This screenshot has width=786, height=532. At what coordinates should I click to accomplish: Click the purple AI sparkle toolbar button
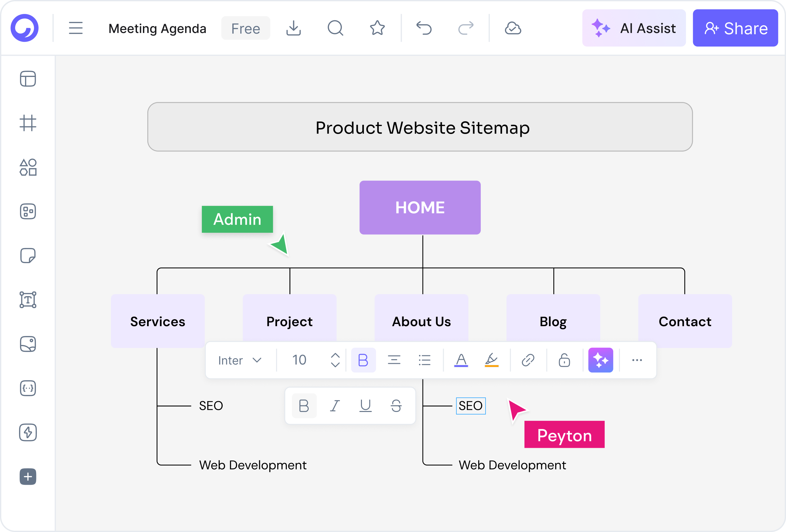click(601, 360)
